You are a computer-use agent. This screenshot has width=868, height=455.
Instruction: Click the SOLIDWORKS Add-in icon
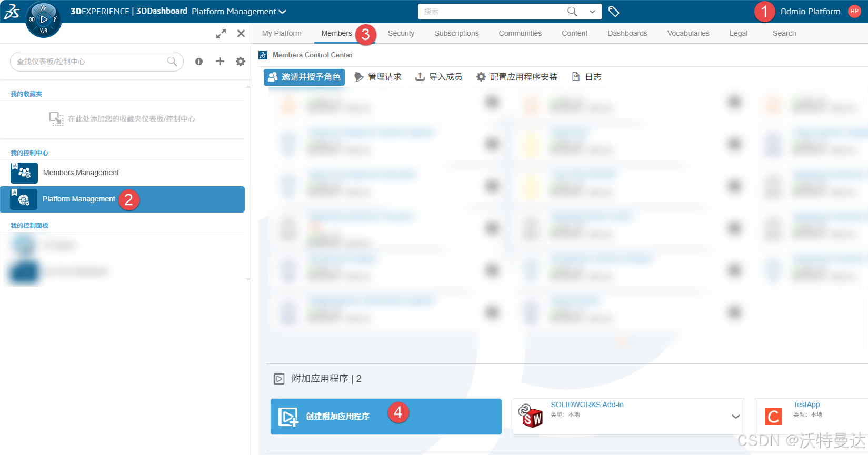tap(530, 416)
